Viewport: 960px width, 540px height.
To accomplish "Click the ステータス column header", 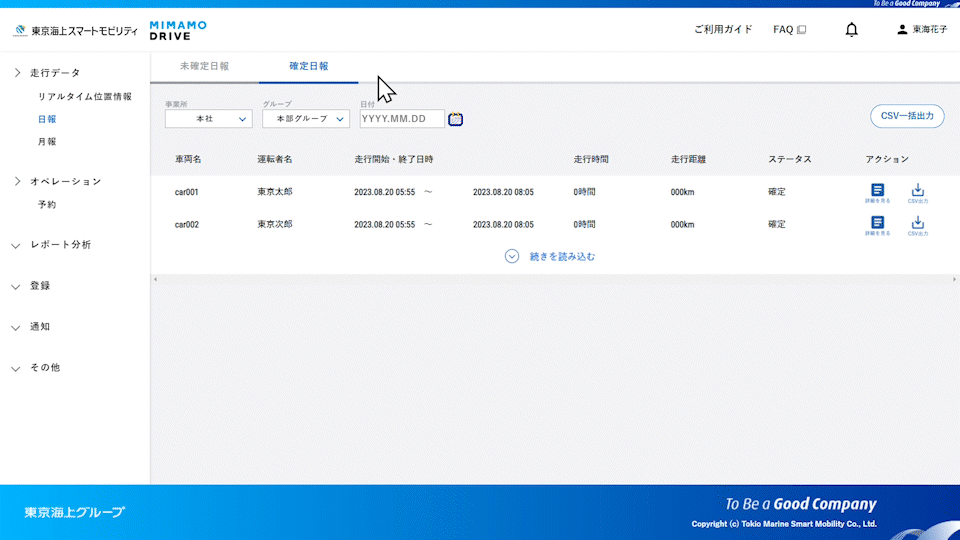I will click(x=790, y=159).
